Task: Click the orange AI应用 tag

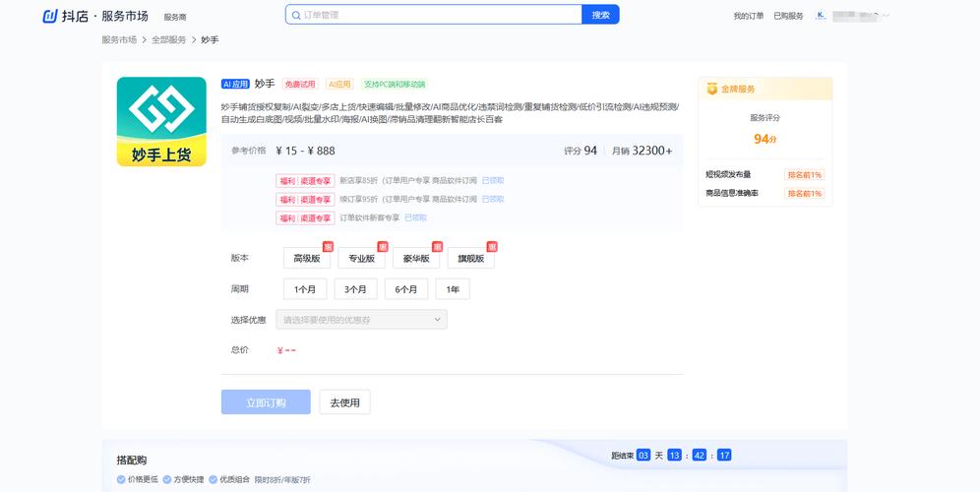Action: 340,84
